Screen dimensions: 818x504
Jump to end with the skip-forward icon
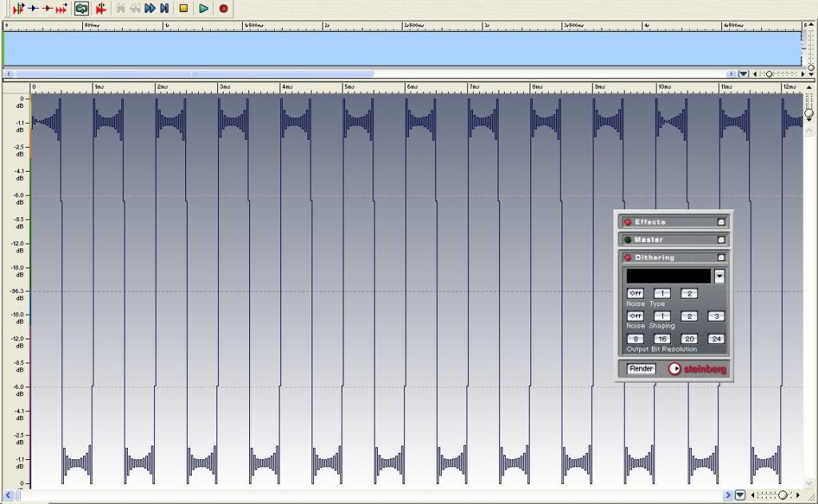point(164,8)
